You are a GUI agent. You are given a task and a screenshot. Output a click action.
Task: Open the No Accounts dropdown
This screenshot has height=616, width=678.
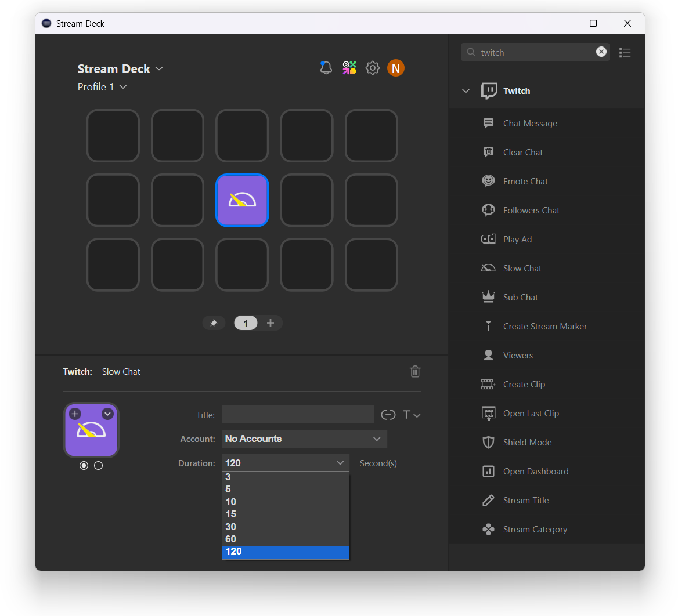[304, 439]
